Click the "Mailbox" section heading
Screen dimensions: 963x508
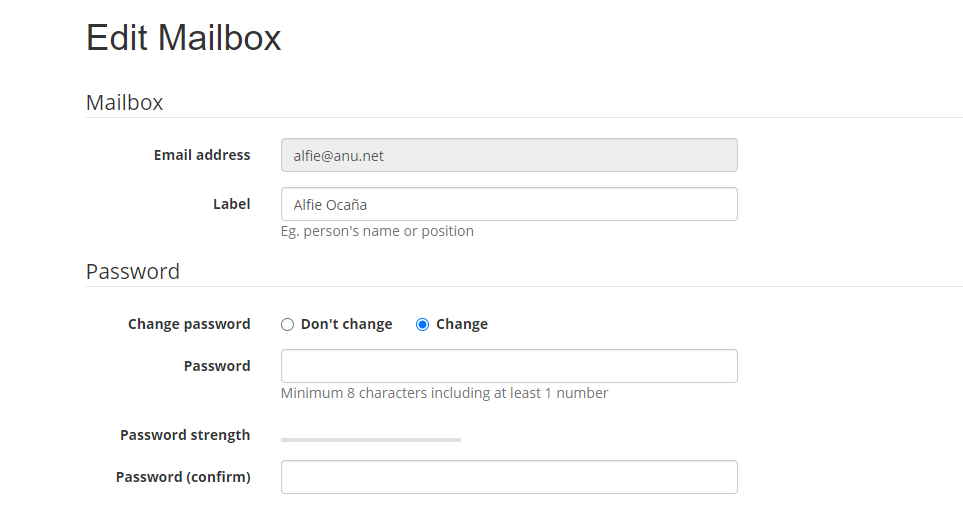coord(125,102)
